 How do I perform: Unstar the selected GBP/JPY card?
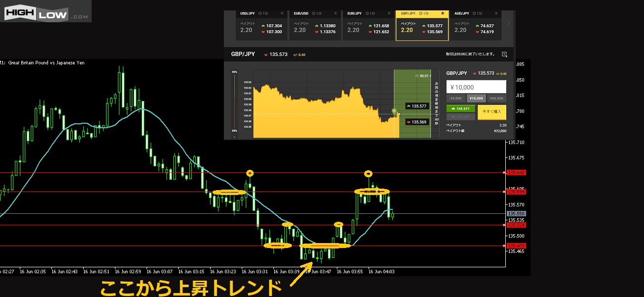tap(442, 14)
